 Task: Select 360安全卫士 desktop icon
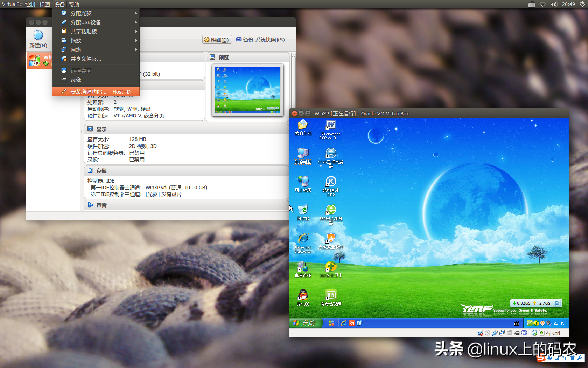[331, 270]
